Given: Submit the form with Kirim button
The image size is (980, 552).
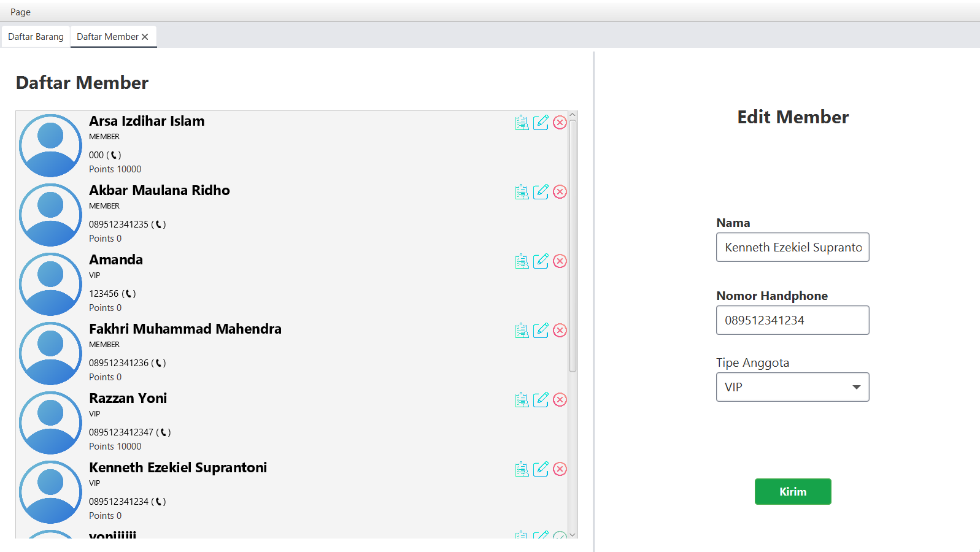Looking at the screenshot, I should [793, 492].
